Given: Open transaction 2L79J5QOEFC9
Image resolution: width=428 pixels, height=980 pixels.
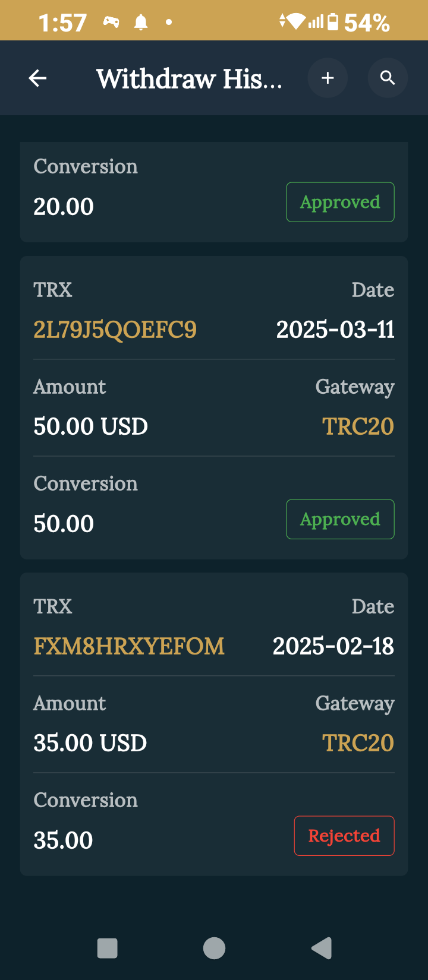Looking at the screenshot, I should [x=115, y=330].
